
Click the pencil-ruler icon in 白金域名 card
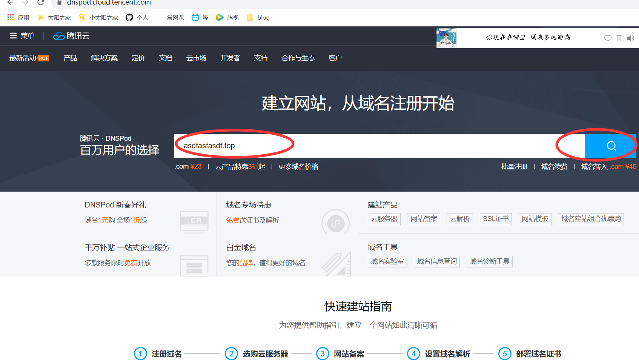(x=336, y=264)
